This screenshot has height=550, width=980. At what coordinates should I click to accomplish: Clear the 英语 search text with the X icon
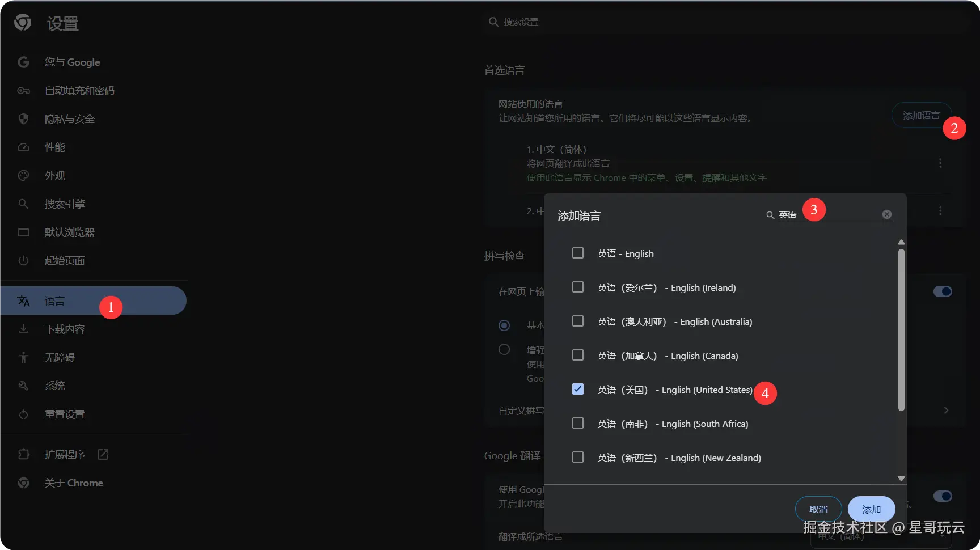click(887, 214)
